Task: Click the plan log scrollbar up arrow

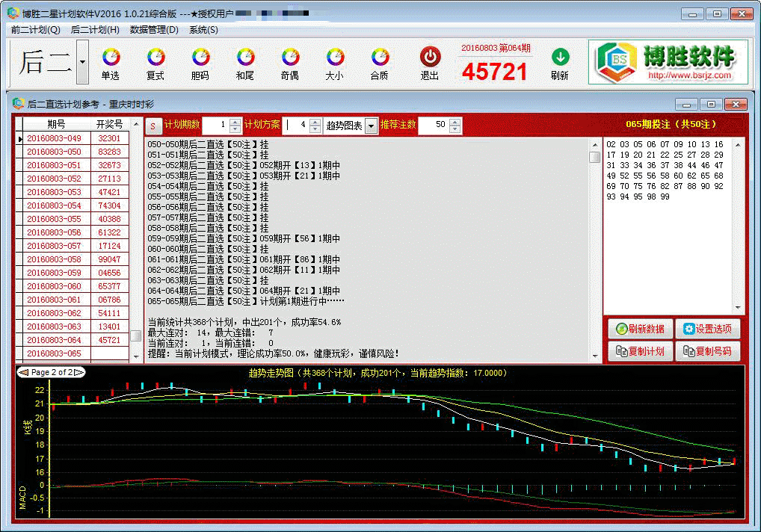Action: tap(595, 144)
